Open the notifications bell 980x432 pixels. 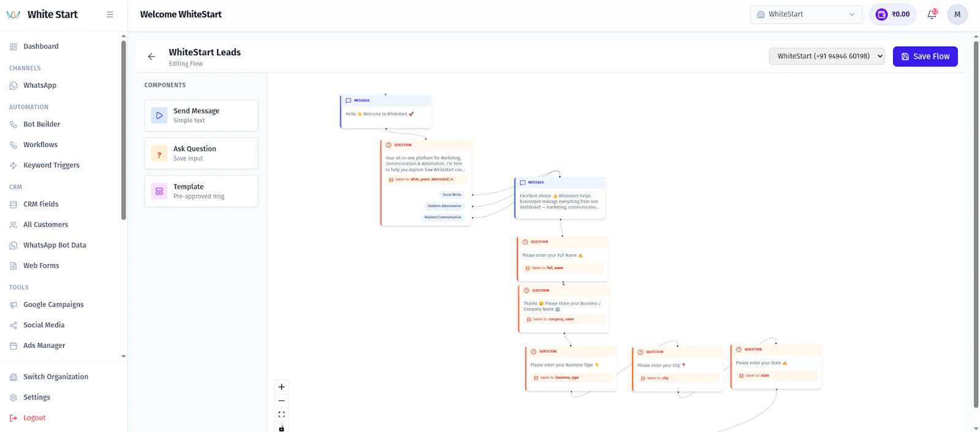tap(932, 14)
